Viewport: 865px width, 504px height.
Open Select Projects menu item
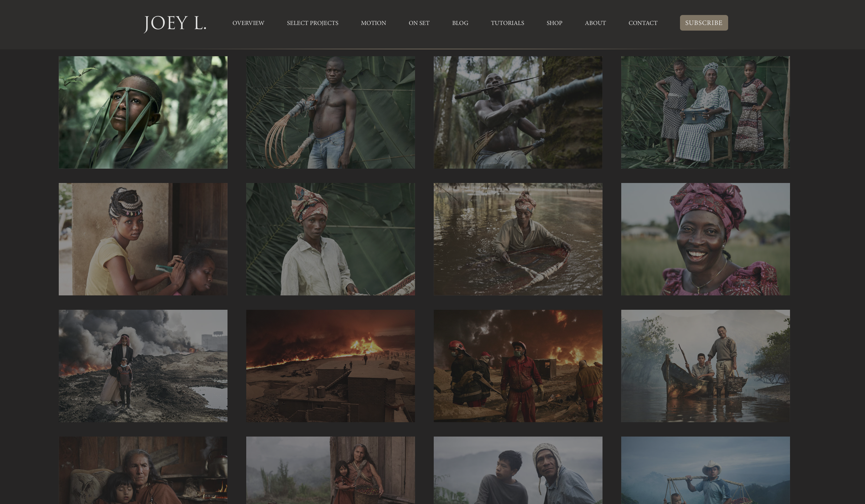(x=312, y=23)
